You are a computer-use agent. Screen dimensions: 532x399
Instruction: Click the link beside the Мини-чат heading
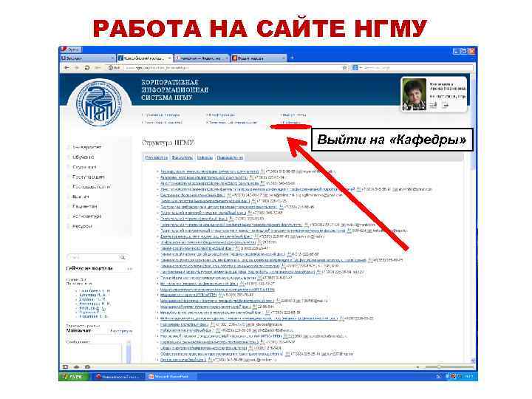(120, 331)
